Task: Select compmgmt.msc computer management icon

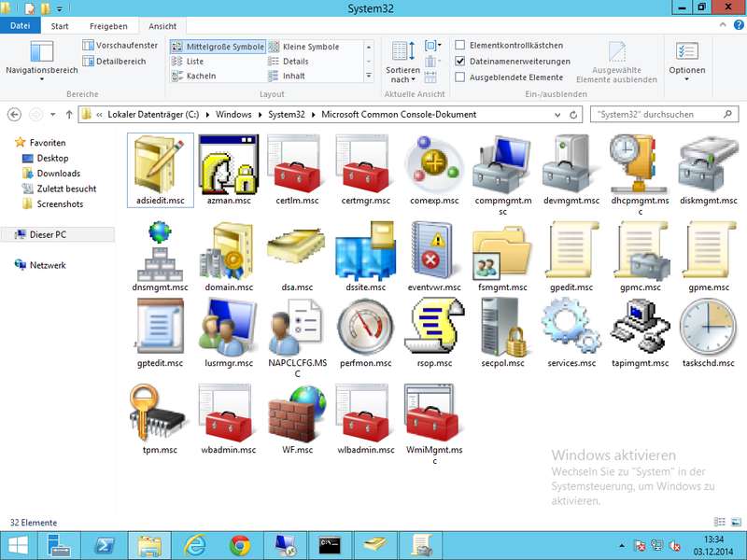Action: click(x=502, y=164)
